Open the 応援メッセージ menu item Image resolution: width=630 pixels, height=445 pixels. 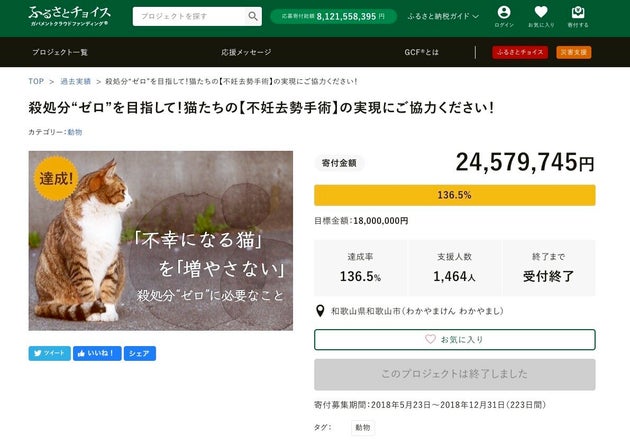coord(246,52)
